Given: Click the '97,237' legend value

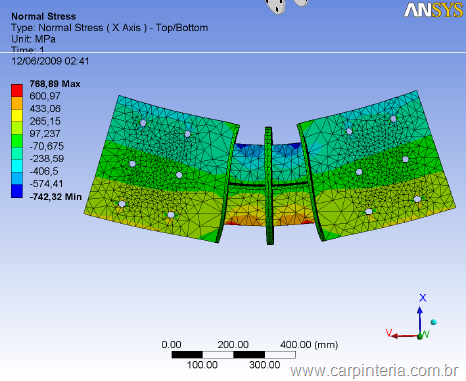Looking at the screenshot, I should [45, 134].
